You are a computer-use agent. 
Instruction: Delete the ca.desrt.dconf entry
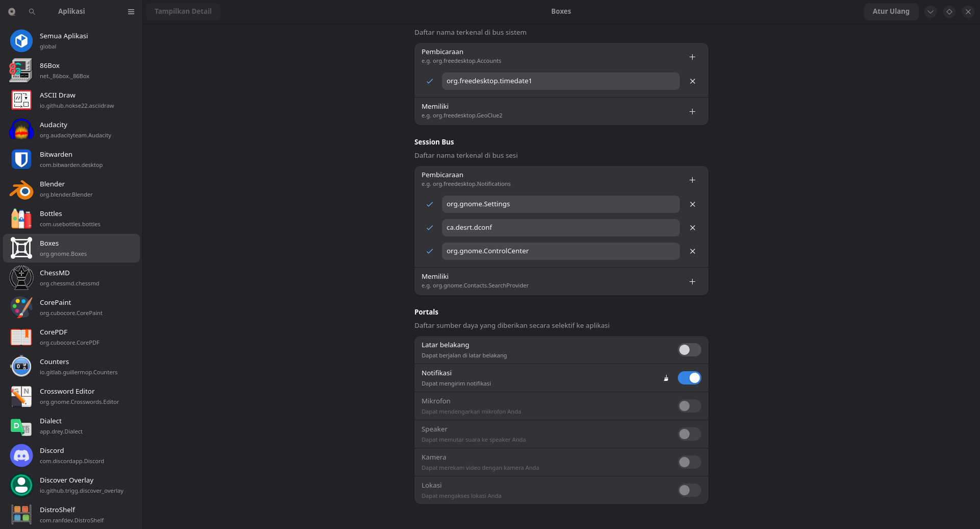(x=693, y=228)
